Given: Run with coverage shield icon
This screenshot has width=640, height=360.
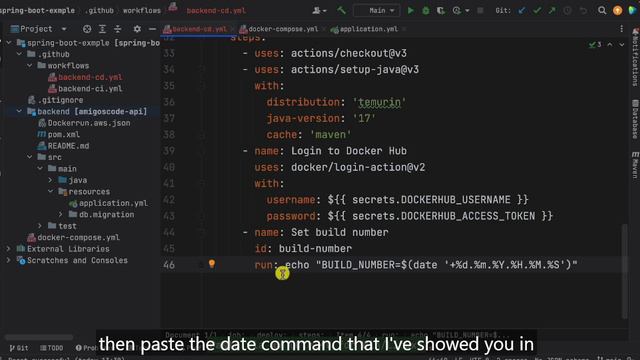Looking at the screenshot, I should [441, 11].
